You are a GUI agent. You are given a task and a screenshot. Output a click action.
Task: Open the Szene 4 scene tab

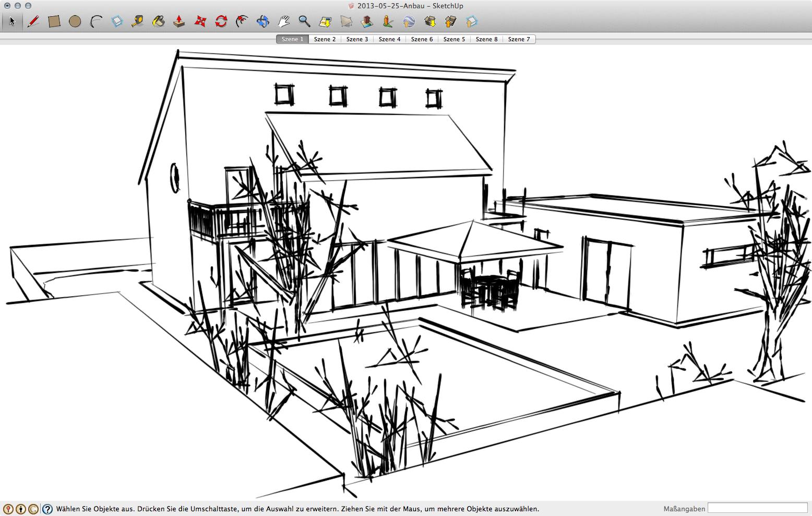point(389,39)
